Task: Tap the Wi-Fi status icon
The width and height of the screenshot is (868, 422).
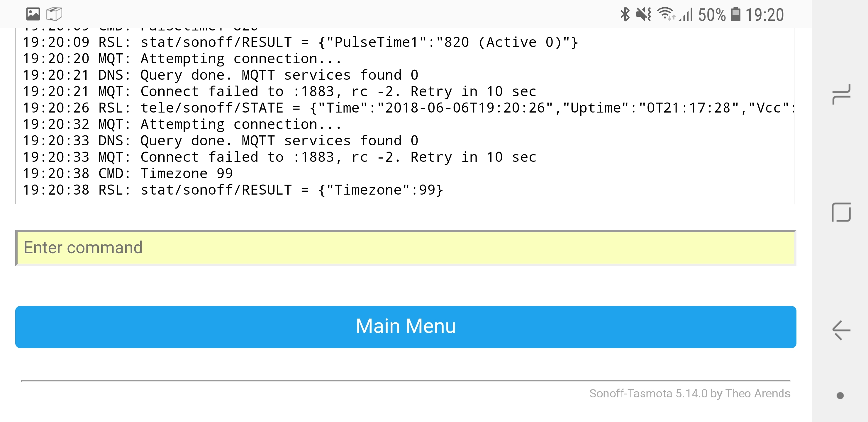Action: click(666, 14)
